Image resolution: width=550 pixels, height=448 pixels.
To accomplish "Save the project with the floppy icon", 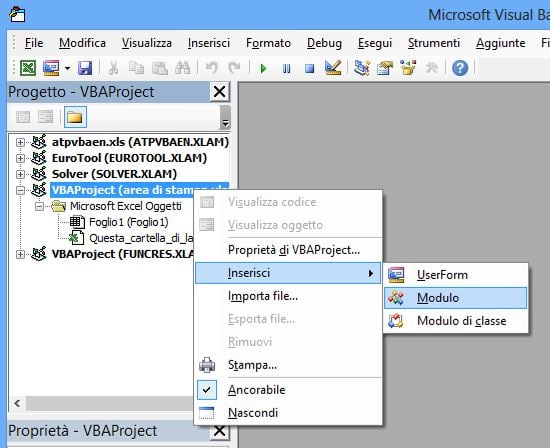I will tap(85, 68).
